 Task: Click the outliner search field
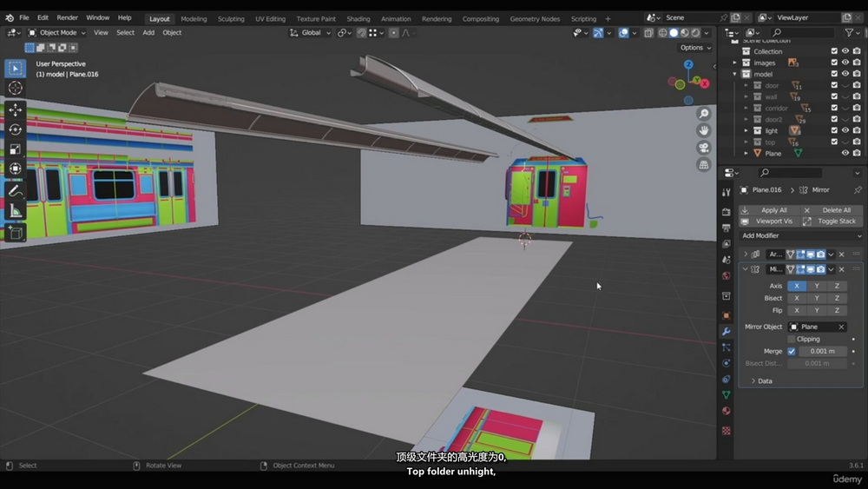(803, 33)
